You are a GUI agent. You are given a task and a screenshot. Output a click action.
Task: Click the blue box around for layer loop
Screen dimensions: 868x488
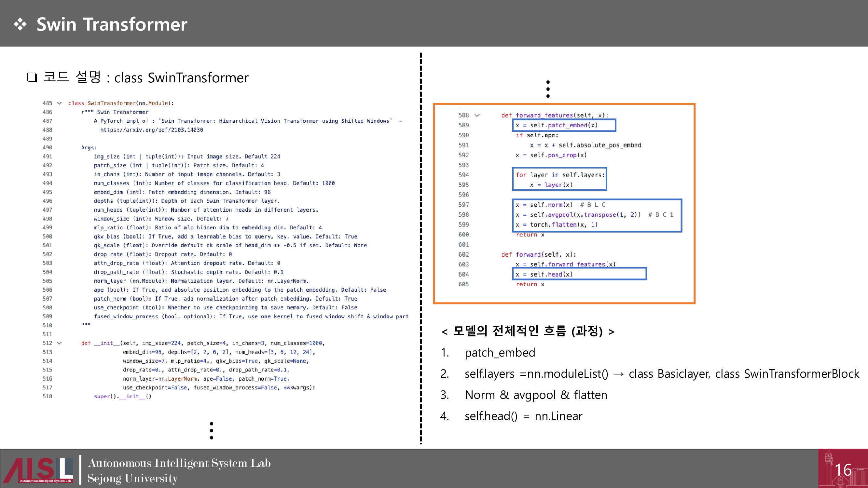coord(559,180)
